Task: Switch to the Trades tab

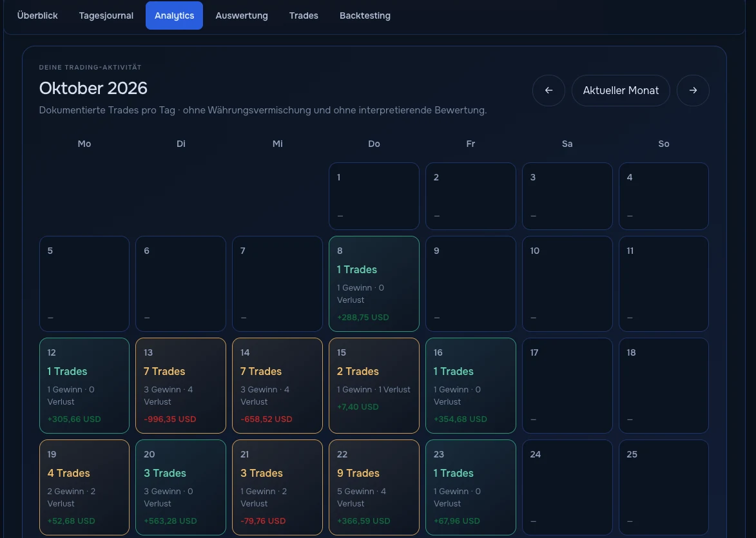Action: (304, 15)
